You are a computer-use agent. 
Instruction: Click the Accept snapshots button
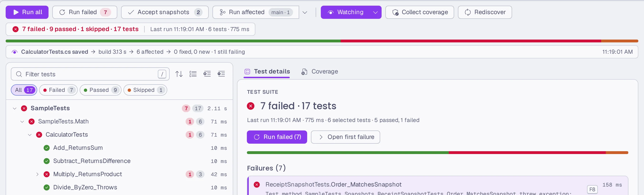[165, 12]
